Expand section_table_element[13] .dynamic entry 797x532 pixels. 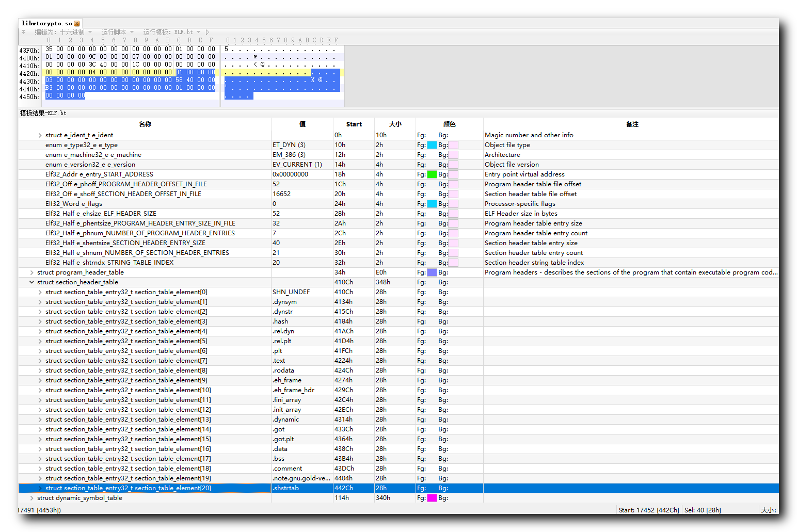(x=40, y=420)
